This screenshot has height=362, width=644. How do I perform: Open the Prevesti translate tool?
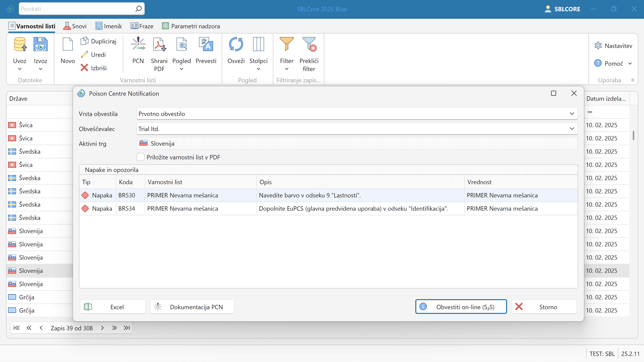pyautogui.click(x=206, y=44)
